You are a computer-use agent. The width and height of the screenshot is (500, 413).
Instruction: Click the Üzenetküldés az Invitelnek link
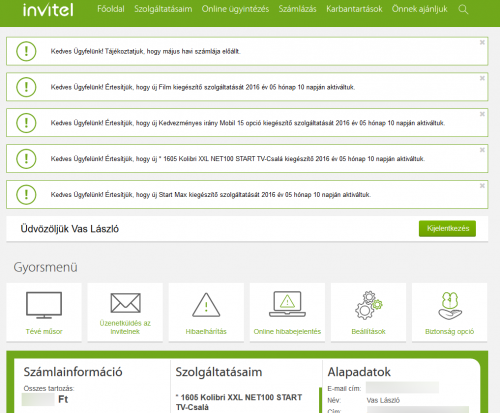point(125,327)
